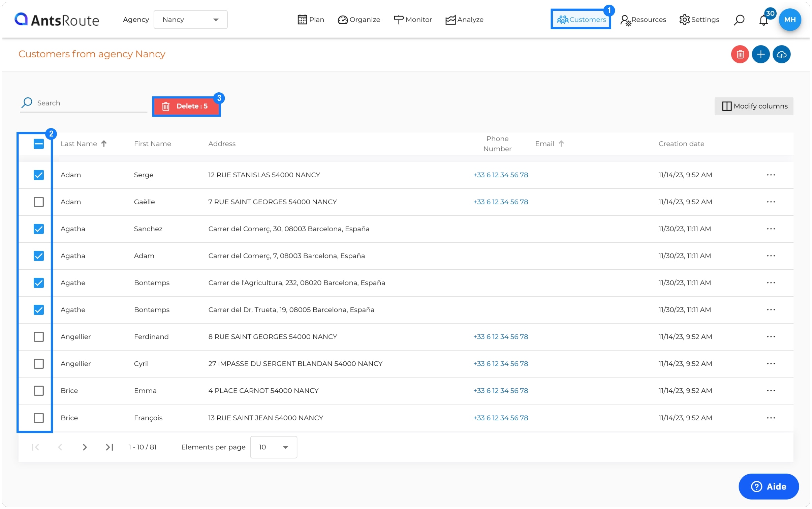Click the search magnifier in customer search
Viewport: 812px width, 509px height.
coord(27,102)
